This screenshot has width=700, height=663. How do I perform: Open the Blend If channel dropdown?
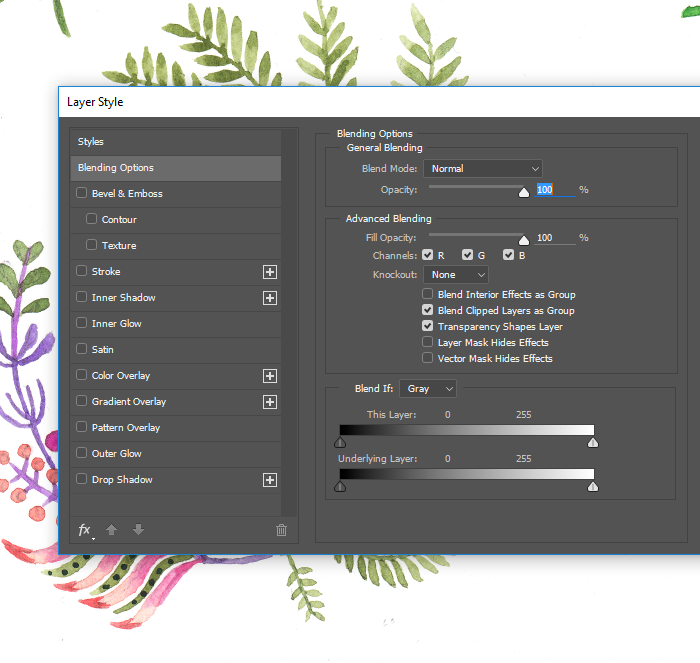(428, 388)
